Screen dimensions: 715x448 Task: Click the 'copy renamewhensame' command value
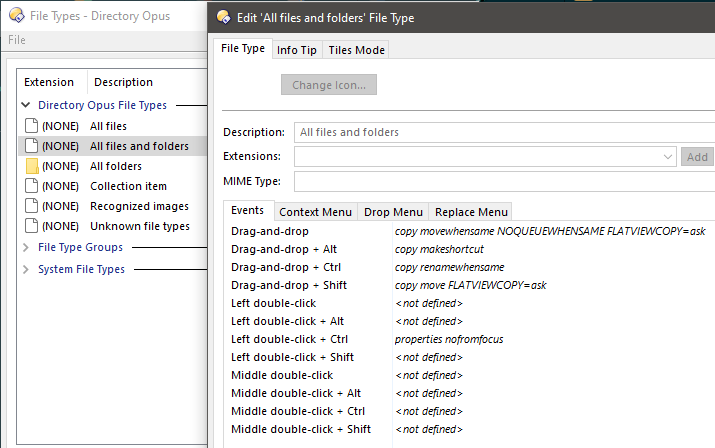click(450, 267)
